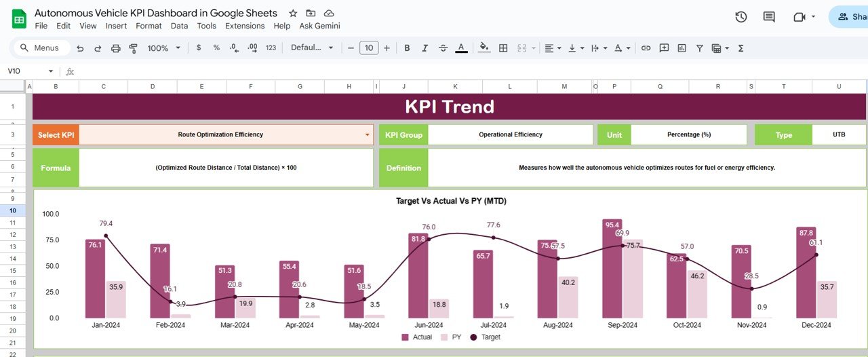Viewport: 868px width, 357px height.
Task: Open version history clock icon
Action: coord(741,17)
